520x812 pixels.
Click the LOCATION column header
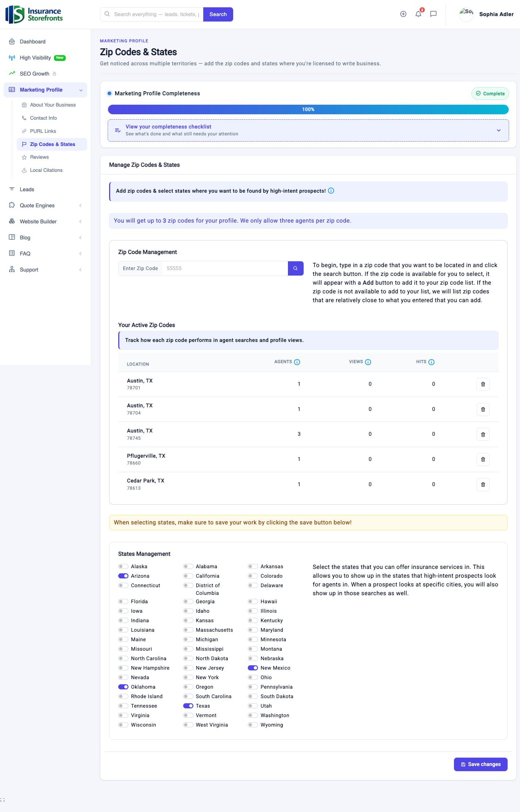138,364
